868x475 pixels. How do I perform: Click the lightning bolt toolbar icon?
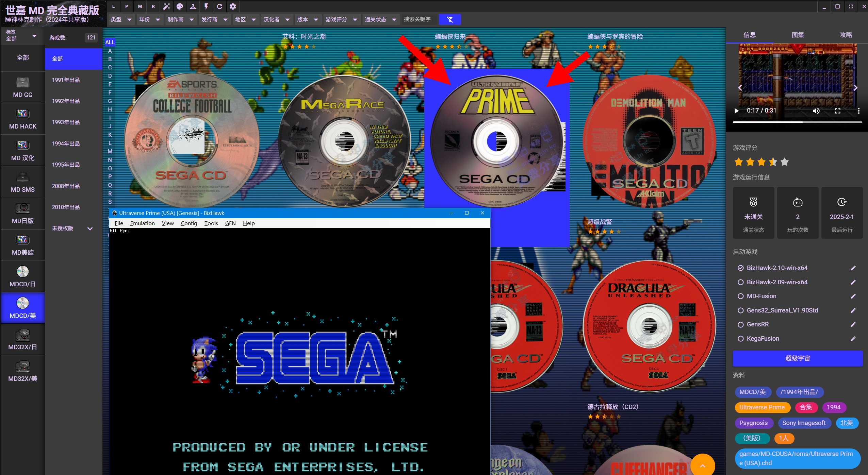click(206, 6)
